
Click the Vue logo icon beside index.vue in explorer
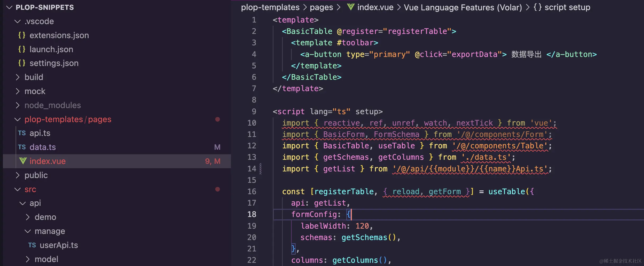coord(23,161)
